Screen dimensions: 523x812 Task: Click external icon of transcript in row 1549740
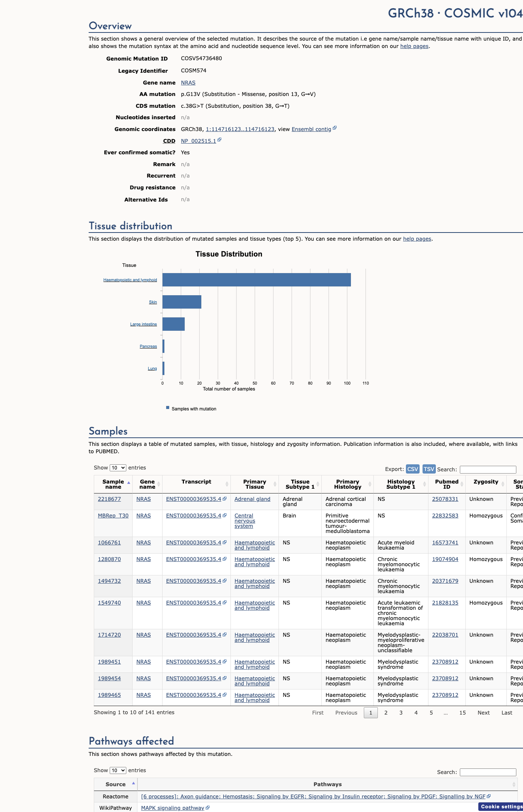225,602
